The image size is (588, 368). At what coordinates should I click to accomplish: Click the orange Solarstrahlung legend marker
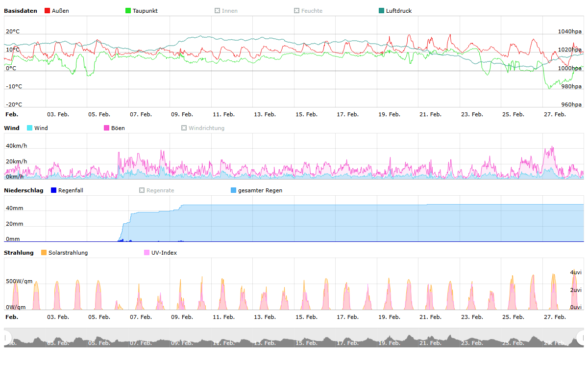pyautogui.click(x=44, y=253)
